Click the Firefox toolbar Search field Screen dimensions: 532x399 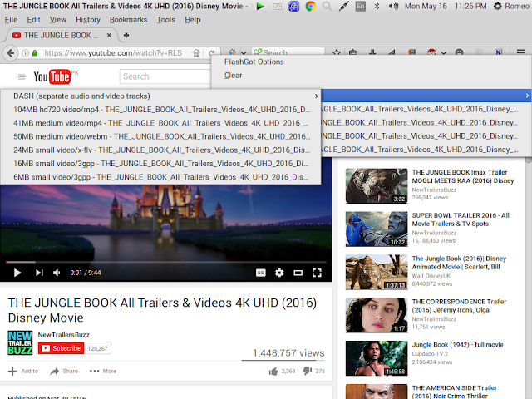[x=288, y=52]
